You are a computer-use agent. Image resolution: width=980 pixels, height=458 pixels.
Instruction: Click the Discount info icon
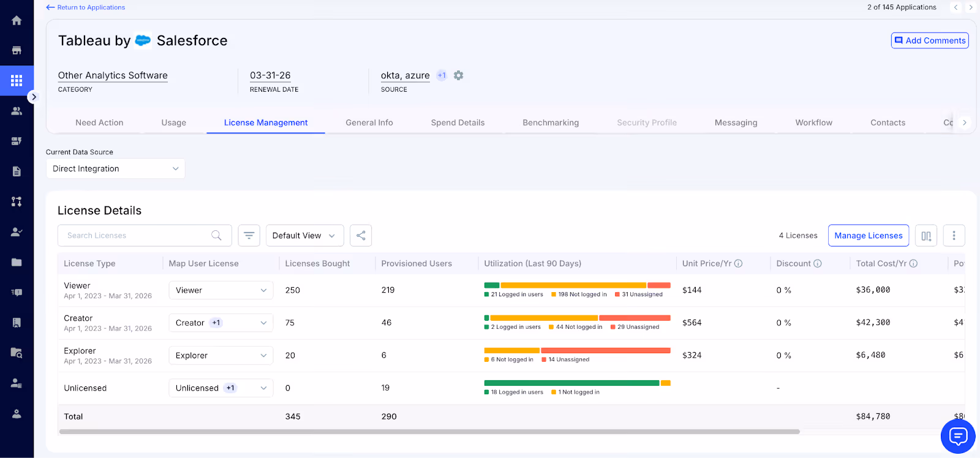(x=817, y=263)
